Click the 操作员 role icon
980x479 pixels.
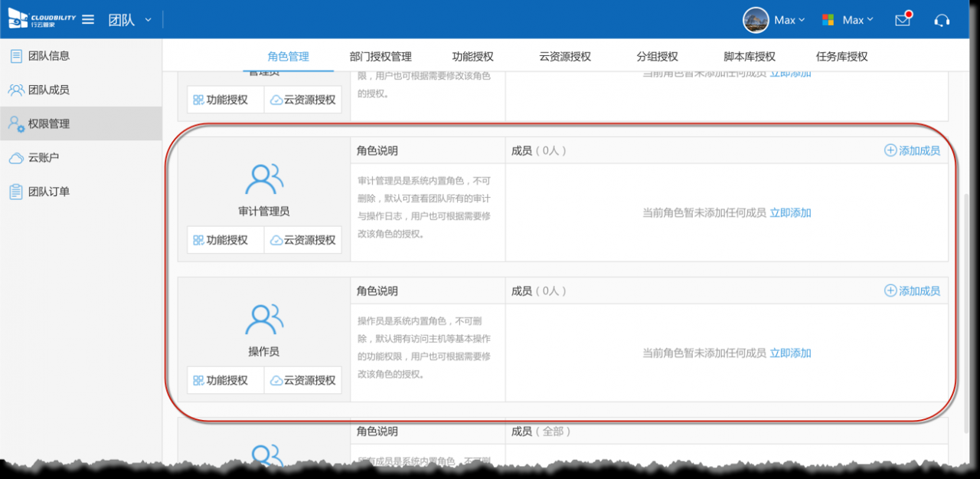[x=264, y=320]
